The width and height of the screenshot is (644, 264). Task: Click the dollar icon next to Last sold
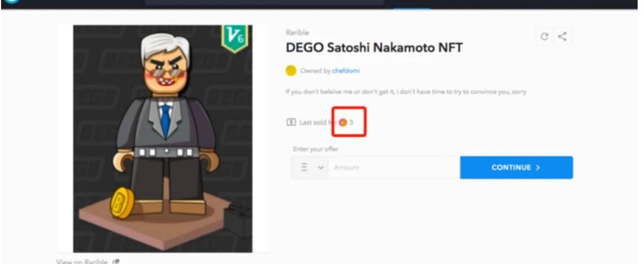pos(291,122)
